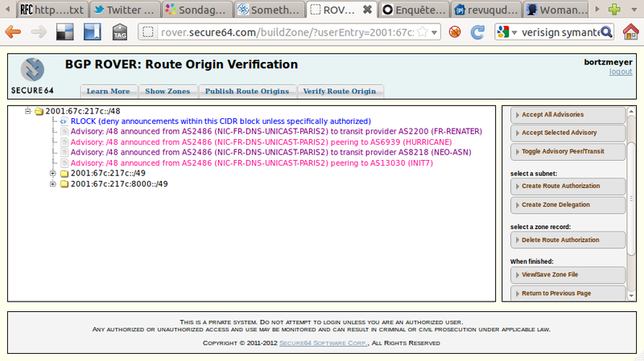The height and width of the screenshot is (361, 644).
Task: Click the browser forward arrow
Action: 39,31
